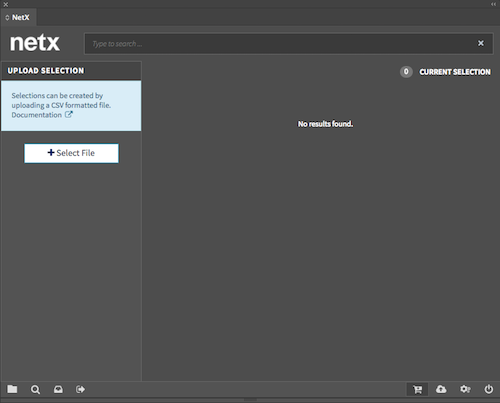Open the shopping cart icon

tap(417, 389)
